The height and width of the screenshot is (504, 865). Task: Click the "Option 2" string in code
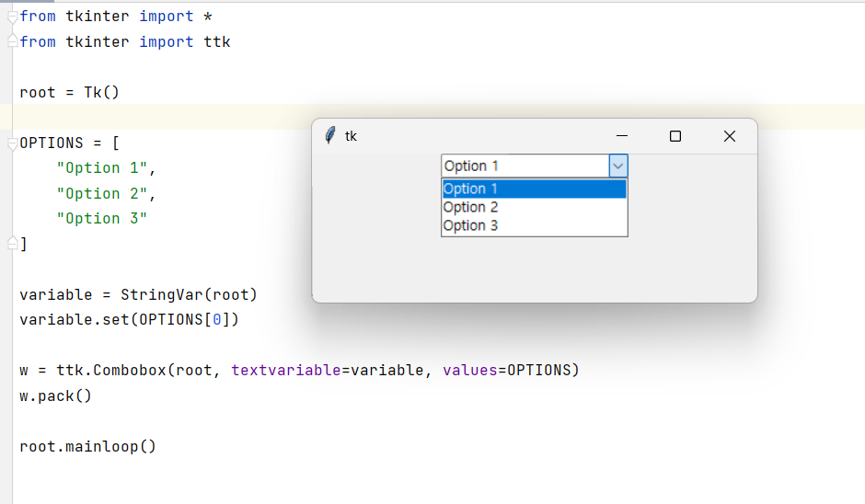click(x=102, y=193)
